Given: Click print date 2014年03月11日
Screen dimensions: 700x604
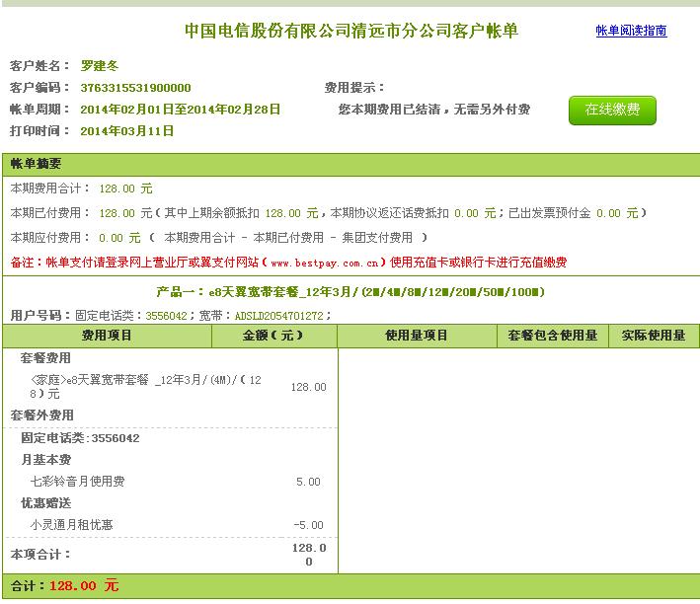Looking at the screenshot, I should 126,131.
